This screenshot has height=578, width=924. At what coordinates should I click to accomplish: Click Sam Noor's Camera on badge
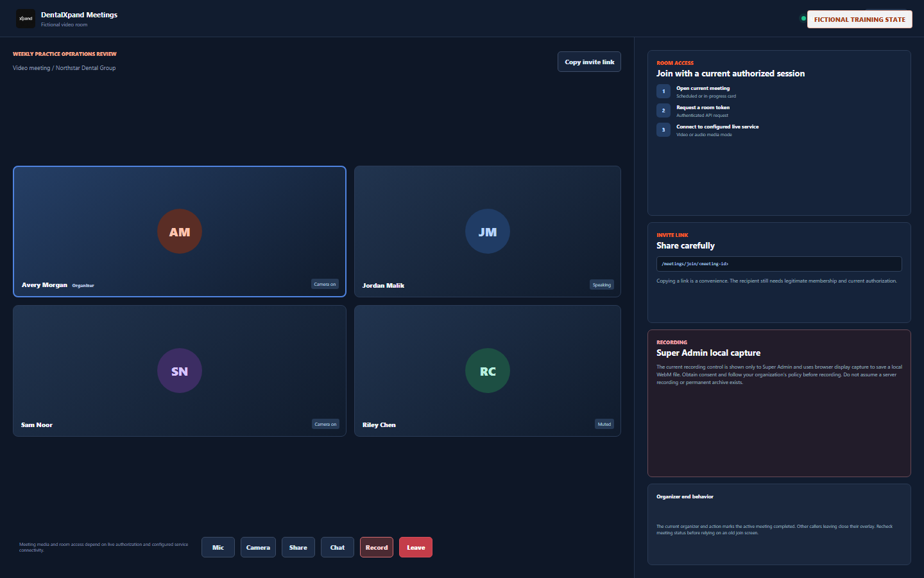tap(325, 424)
